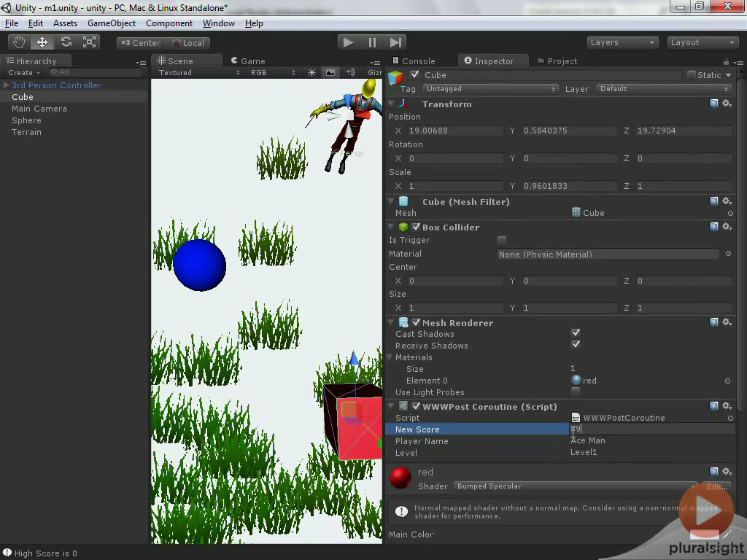Open the Untagged tag dropdown
The image size is (747, 560).
coord(490,88)
